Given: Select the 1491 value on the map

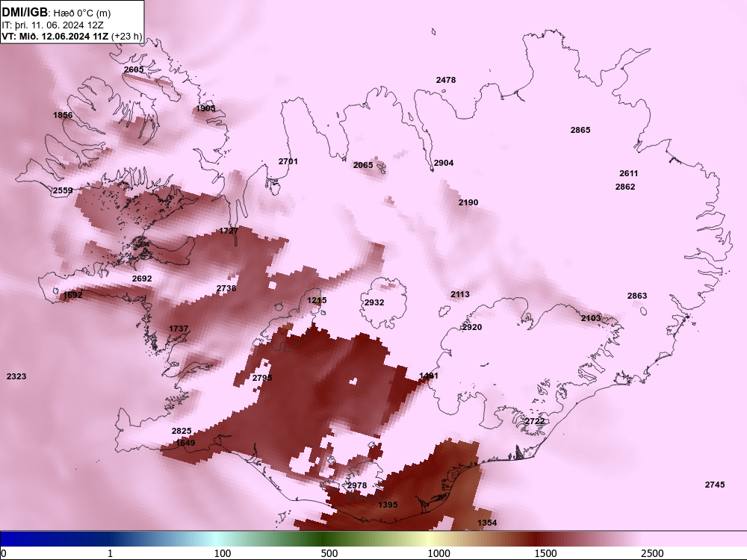Looking at the screenshot, I should click(x=429, y=376).
